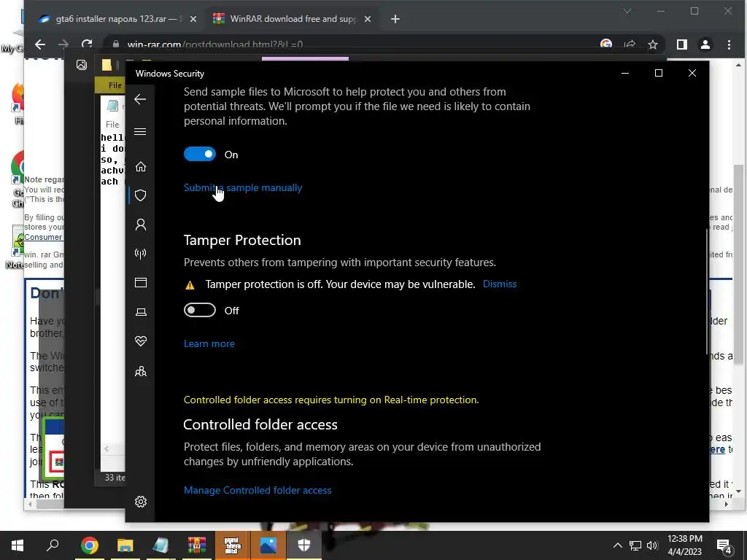Click the Chrome address bar
The width and height of the screenshot is (747, 560).
point(352,44)
